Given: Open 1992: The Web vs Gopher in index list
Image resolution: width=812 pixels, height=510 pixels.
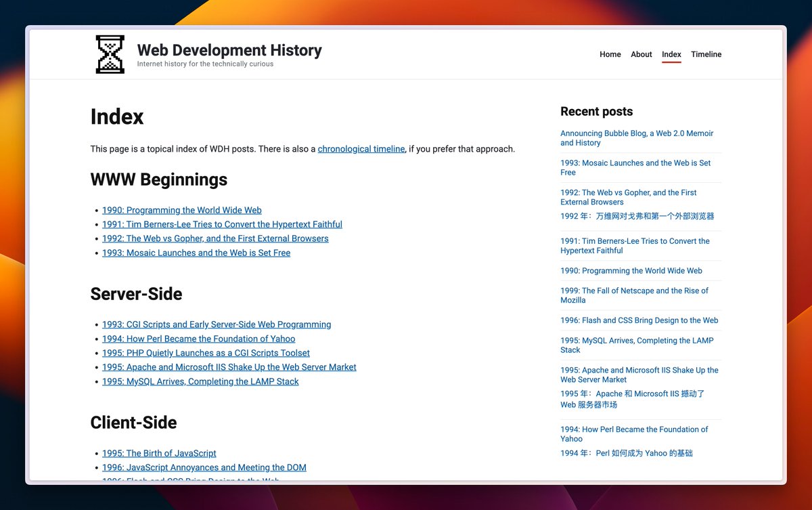Looking at the screenshot, I should [x=215, y=238].
